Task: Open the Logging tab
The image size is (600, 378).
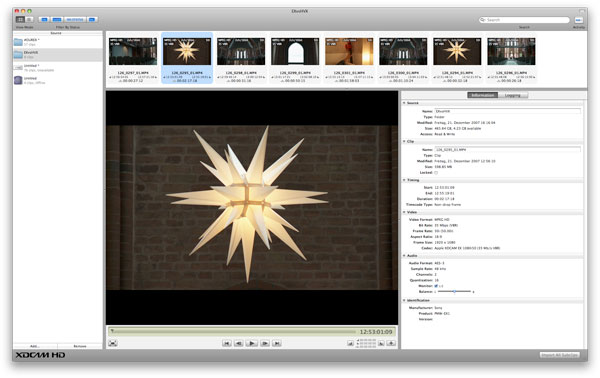Action: pyautogui.click(x=513, y=95)
